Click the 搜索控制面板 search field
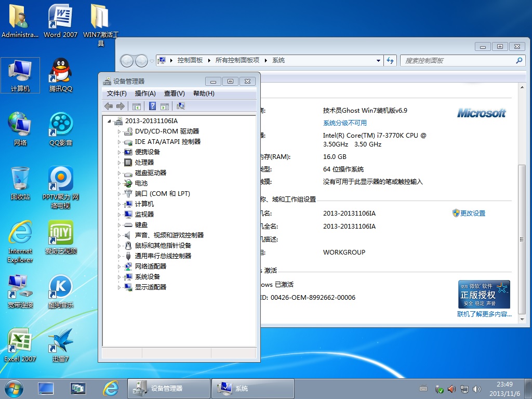This screenshot has height=399, width=532. tap(462, 60)
